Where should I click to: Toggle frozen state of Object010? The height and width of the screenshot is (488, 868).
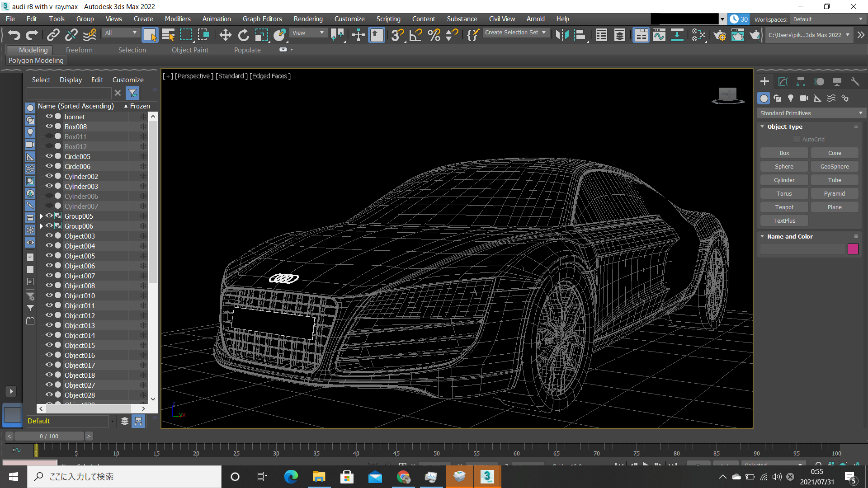point(143,296)
